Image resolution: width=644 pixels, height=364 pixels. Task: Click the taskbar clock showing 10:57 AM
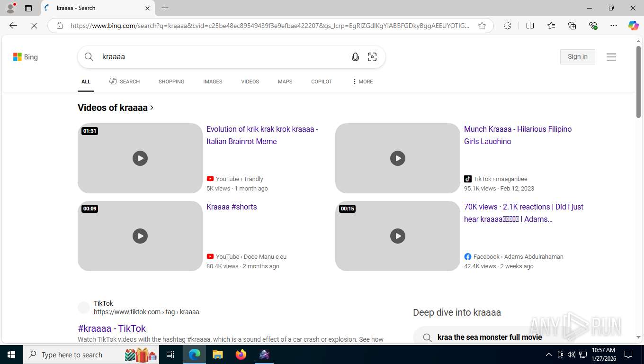point(603,355)
